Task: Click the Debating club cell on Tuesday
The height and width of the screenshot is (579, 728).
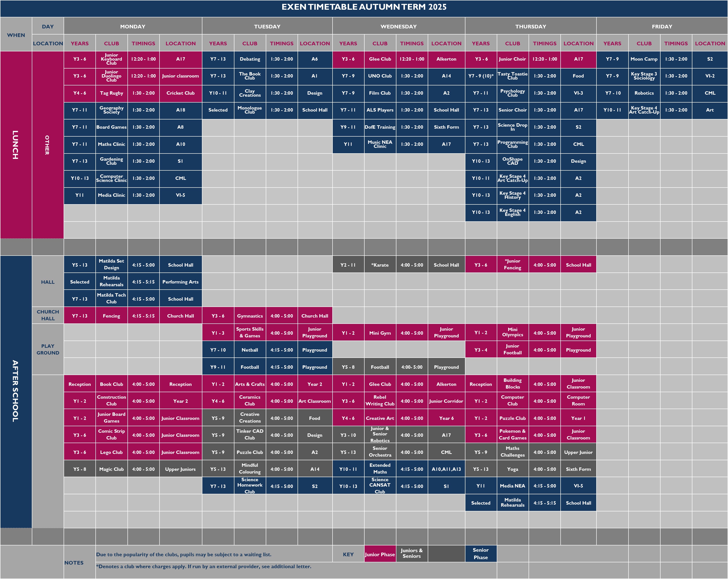Action: point(250,59)
